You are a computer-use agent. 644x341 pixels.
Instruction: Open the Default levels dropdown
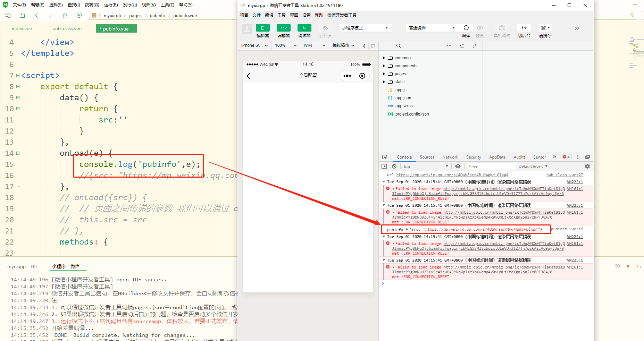click(533, 167)
